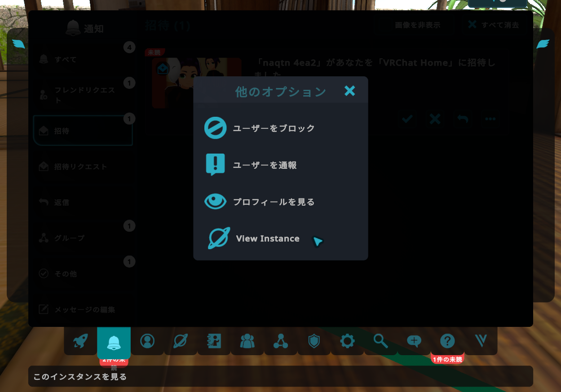The image size is (561, 392).
Task: Hide notification images via 画像を非表示
Action: tap(414, 25)
